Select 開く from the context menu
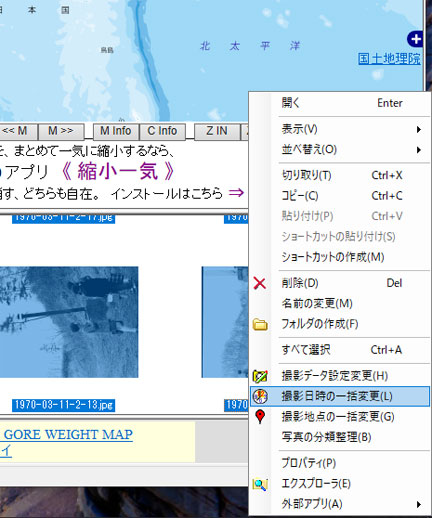Image resolution: width=432 pixels, height=518 pixels. pos(339,103)
